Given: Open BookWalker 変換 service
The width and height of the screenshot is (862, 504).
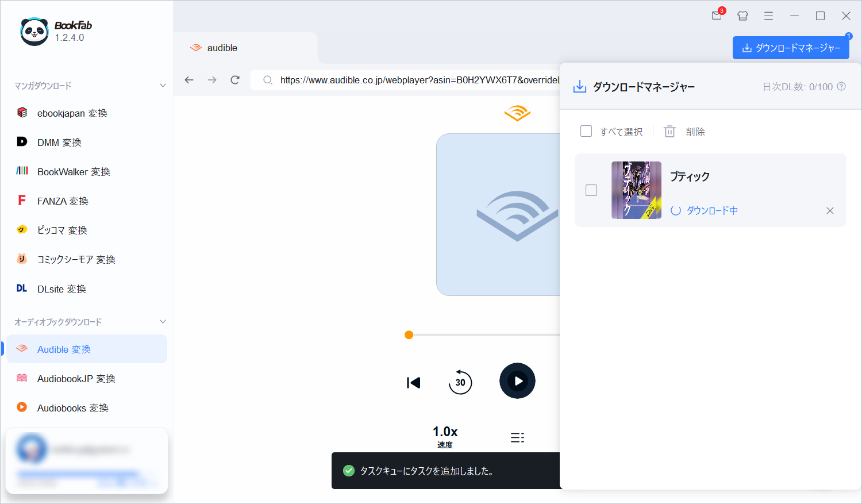Looking at the screenshot, I should coord(86,172).
